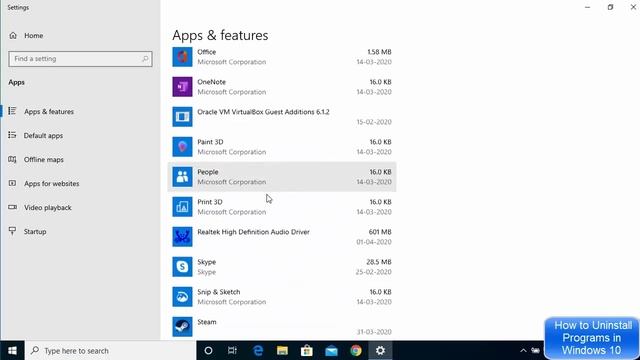Select People in the apps list
Viewport: 640px width, 360px height.
point(282,177)
